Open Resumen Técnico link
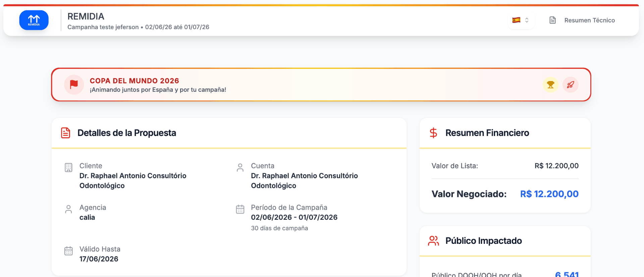Viewport: 644px width, 277px height. pyautogui.click(x=590, y=20)
